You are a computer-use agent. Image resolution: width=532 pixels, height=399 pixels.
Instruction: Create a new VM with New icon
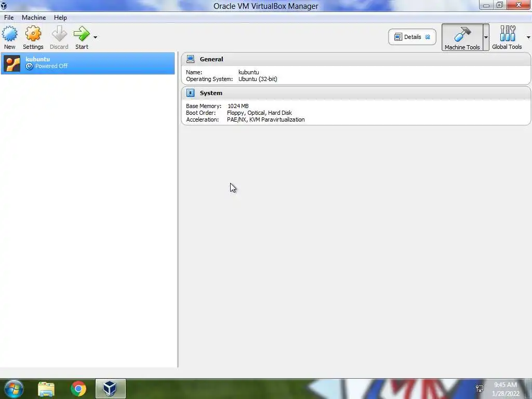tap(9, 37)
